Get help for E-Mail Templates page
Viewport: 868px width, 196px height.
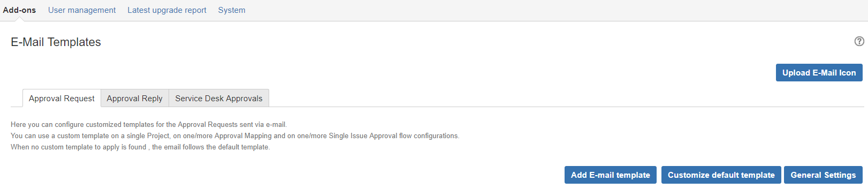[859, 41]
